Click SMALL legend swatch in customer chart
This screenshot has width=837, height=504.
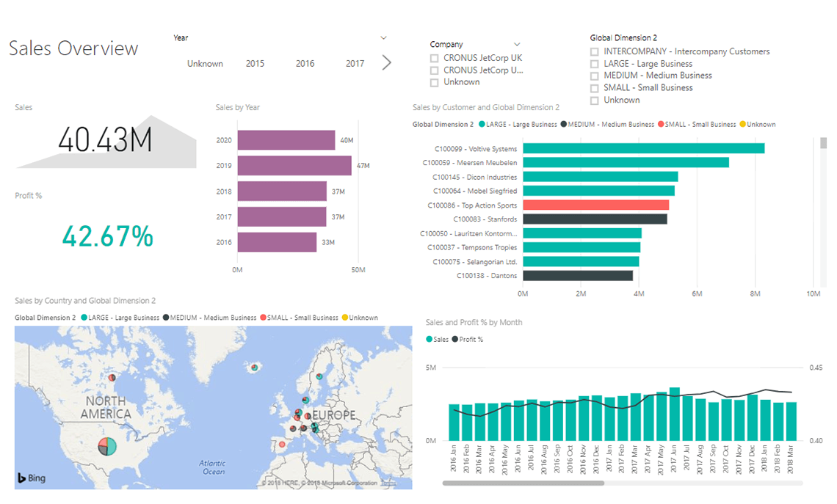click(661, 124)
